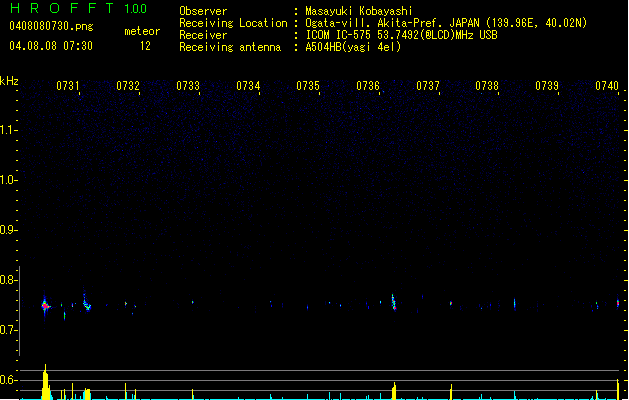This screenshot has width=629, height=400.
Task: Click the HROFFT 1.00 title text
Action: pyautogui.click(x=78, y=8)
